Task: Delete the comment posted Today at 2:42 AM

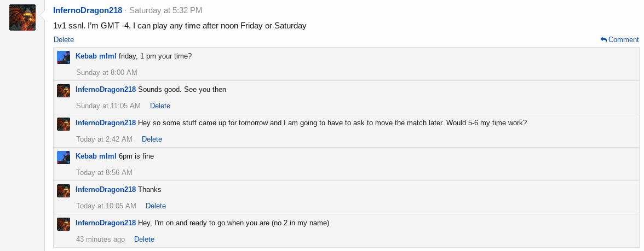Action: coord(152,139)
